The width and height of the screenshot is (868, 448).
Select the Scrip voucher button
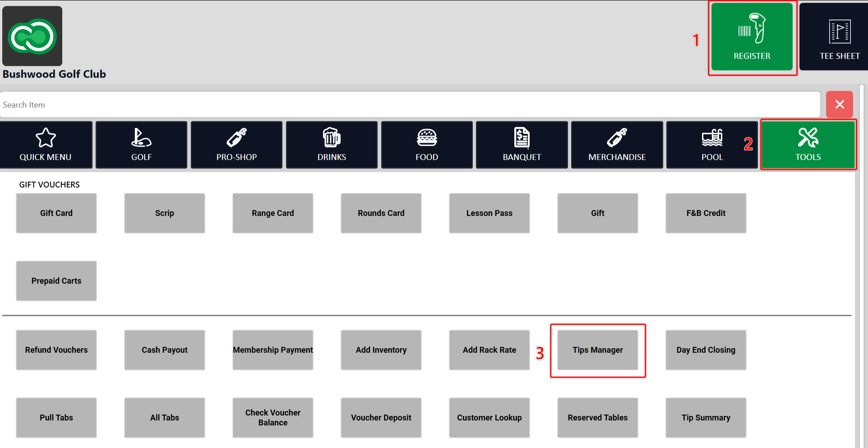[165, 213]
